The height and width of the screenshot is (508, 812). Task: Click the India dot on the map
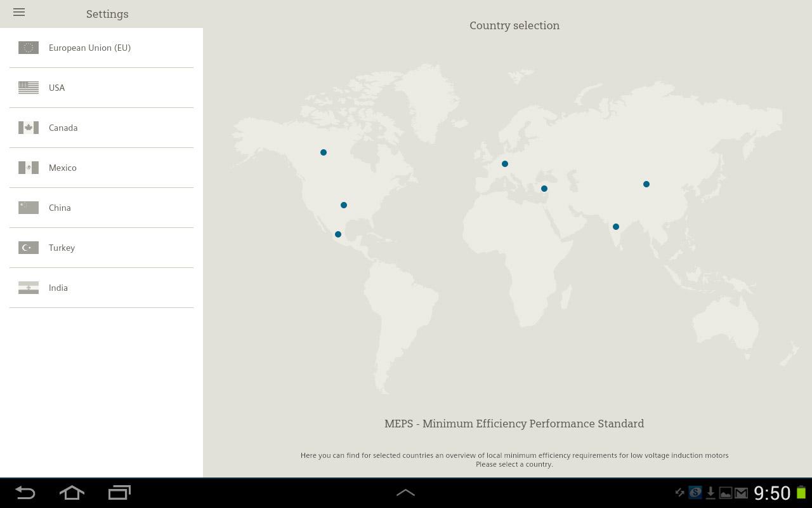tap(616, 227)
